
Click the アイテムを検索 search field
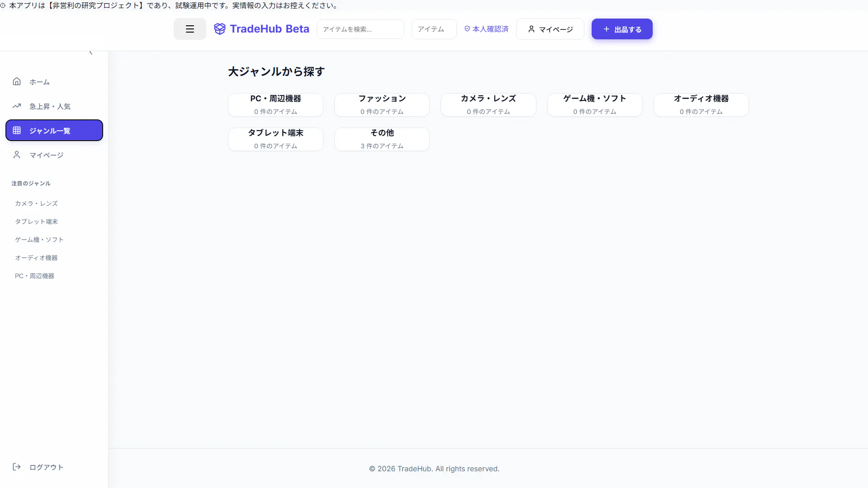(360, 29)
